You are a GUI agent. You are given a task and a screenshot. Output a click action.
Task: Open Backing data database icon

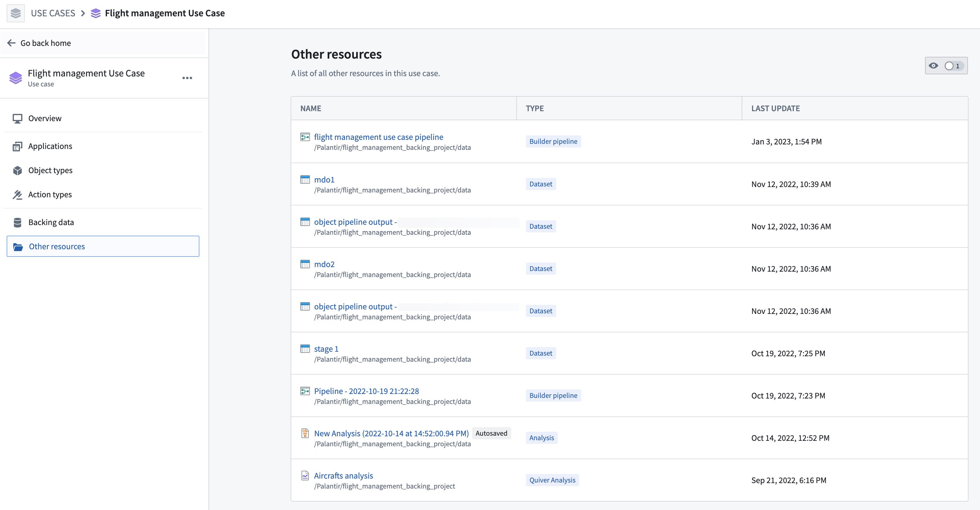(18, 222)
